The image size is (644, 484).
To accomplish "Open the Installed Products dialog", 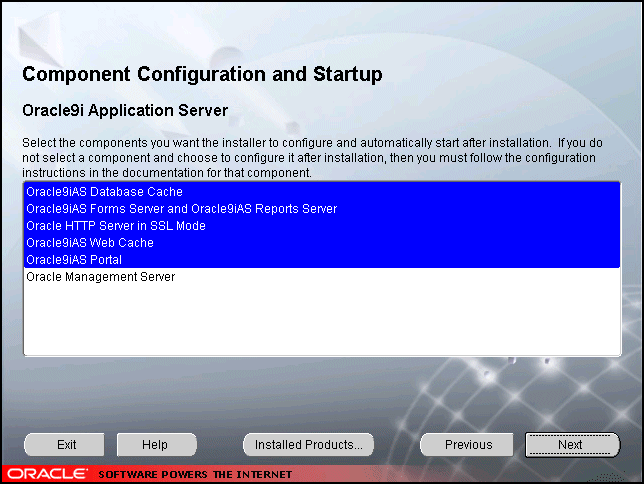I will pos(308,445).
